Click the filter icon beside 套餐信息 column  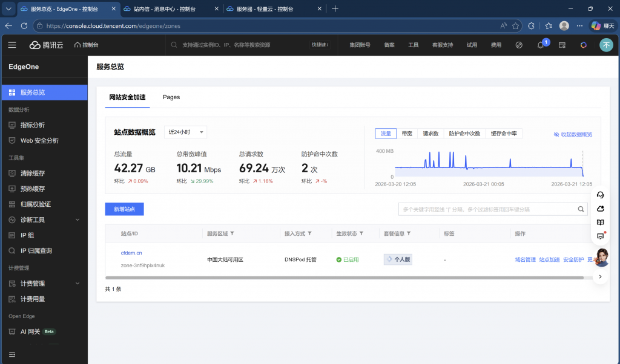tap(409, 233)
